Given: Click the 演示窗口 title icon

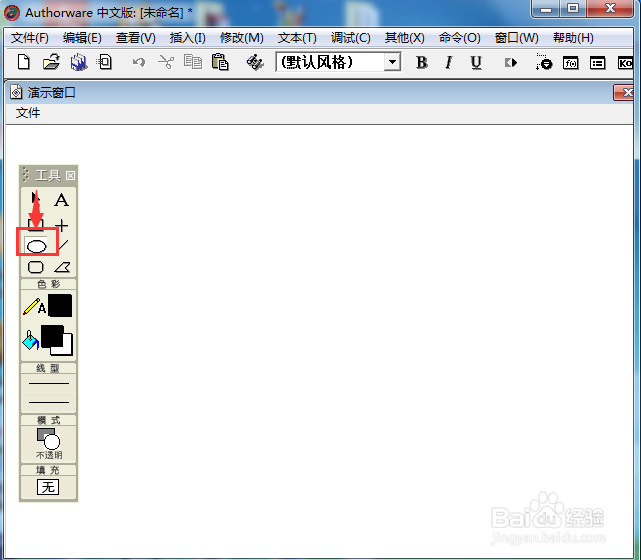Looking at the screenshot, I should point(16,92).
